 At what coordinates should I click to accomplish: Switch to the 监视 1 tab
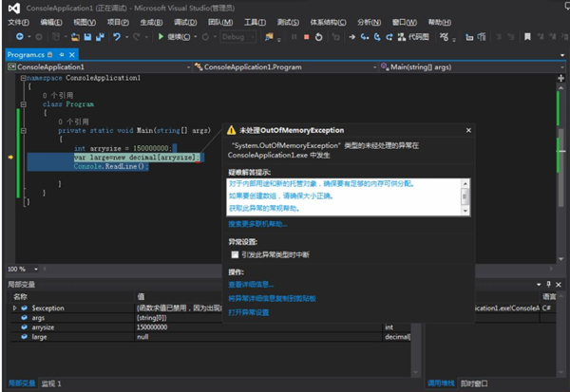(x=51, y=383)
